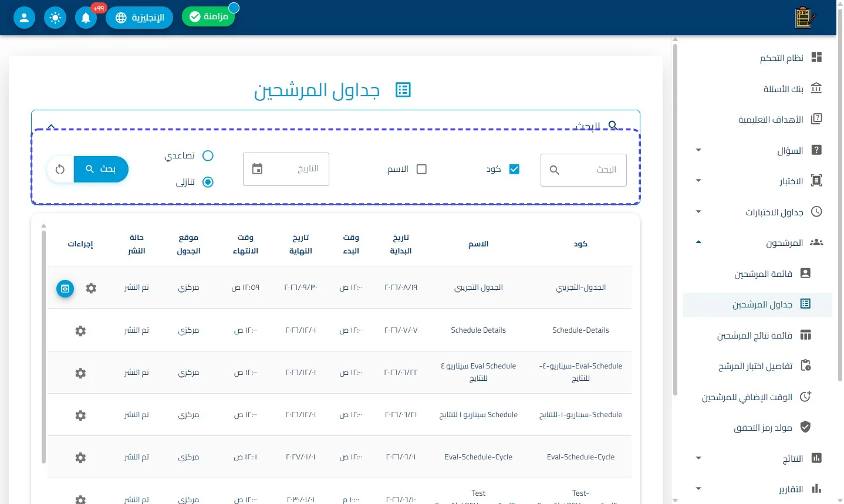Open قائمة نتائج المرشحين menu item
Viewport: 844px width, 504px height.
coord(758,335)
